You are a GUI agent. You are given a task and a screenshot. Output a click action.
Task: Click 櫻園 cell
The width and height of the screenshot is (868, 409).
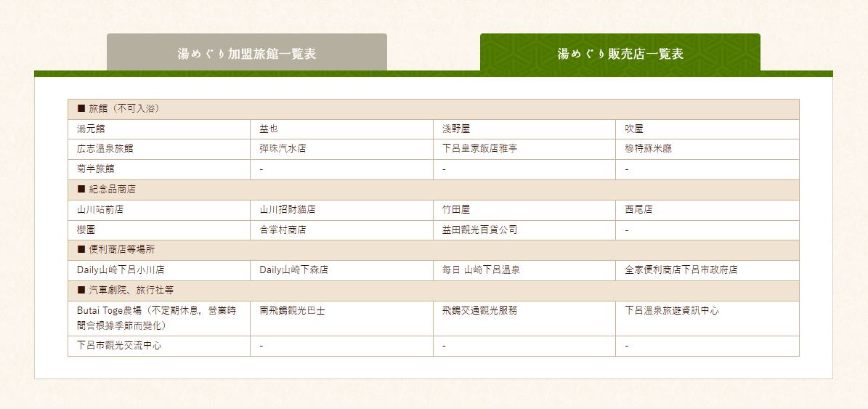tap(159, 230)
